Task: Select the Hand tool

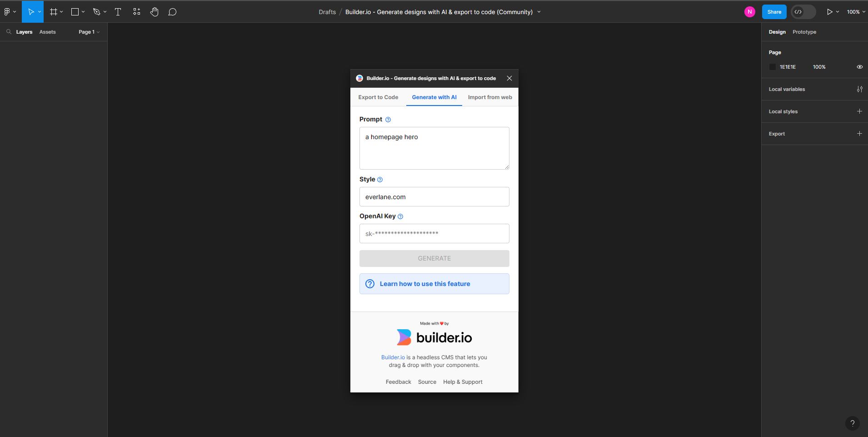Action: tap(155, 12)
